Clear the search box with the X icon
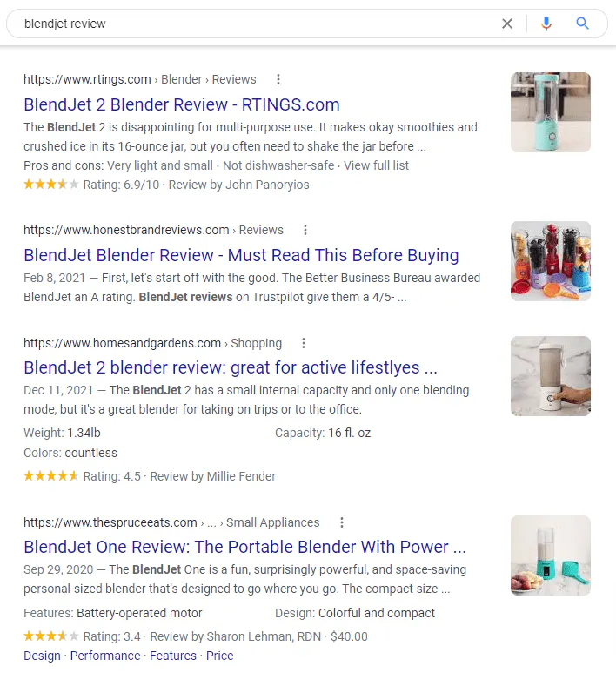616x673 pixels. (507, 24)
